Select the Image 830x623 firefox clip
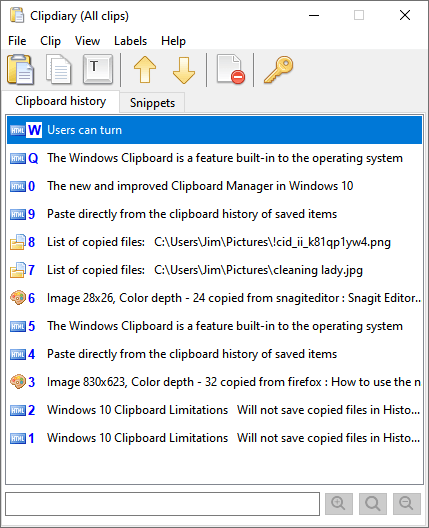Screen dimensions: 429x528 [214, 382]
